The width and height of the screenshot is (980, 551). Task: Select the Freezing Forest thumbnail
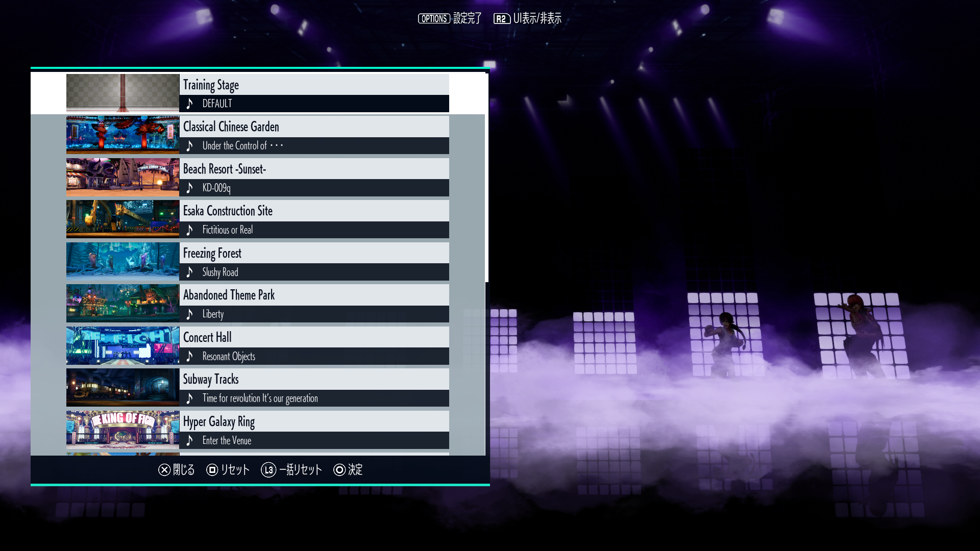123,261
